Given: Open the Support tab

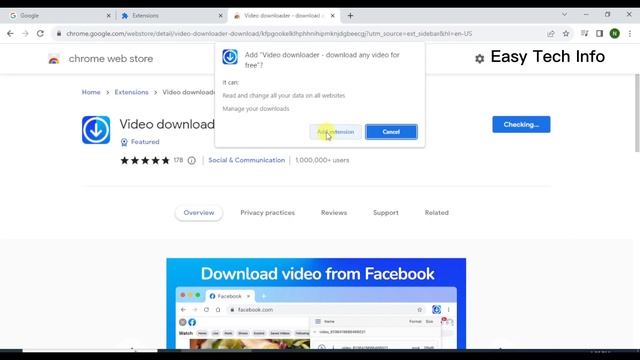Looking at the screenshot, I should pyautogui.click(x=386, y=213).
